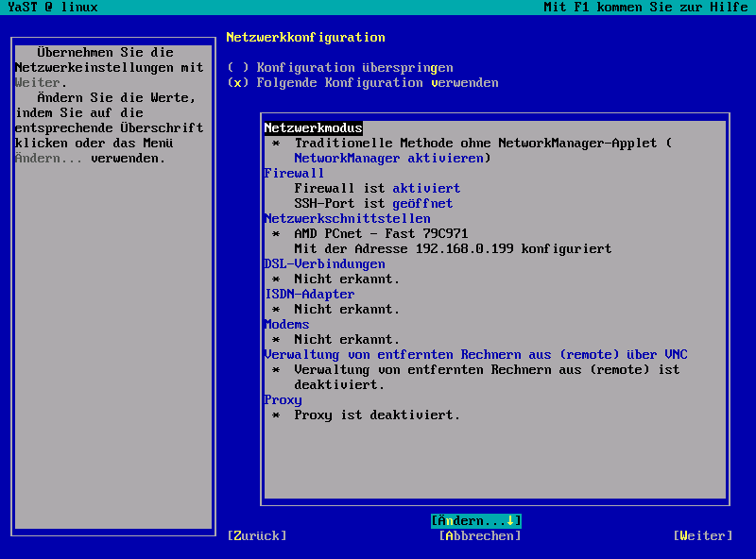Open the Firewall section heading

coord(294,173)
